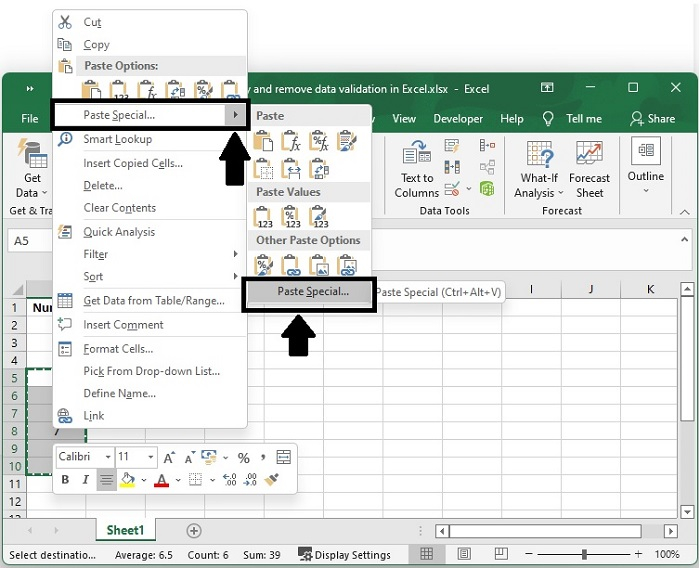This screenshot has height=568, width=700.
Task: Click the Increase Font Size icon in mini toolbar
Action: pyautogui.click(x=169, y=457)
